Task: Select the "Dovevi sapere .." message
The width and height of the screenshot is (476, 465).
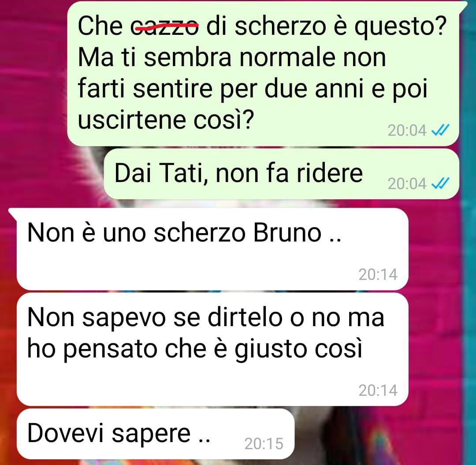Action: [x=156, y=434]
